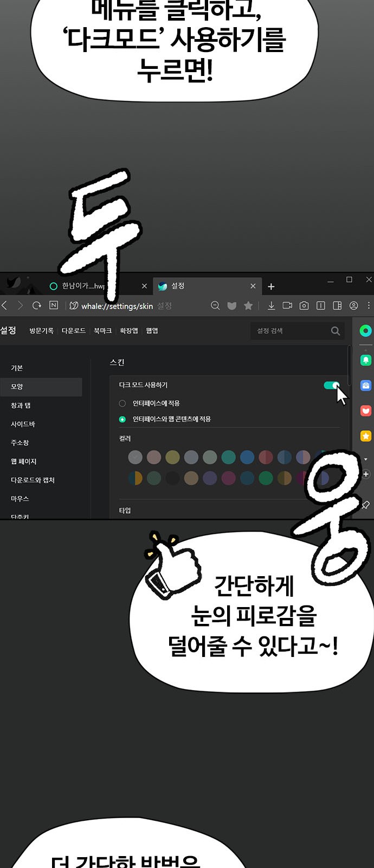
Task: Open the green bell notifications sidebar icon
Action: tap(366, 360)
